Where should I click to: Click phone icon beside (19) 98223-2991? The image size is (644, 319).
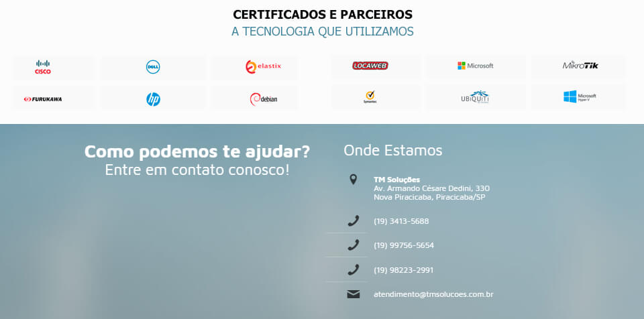coord(354,269)
